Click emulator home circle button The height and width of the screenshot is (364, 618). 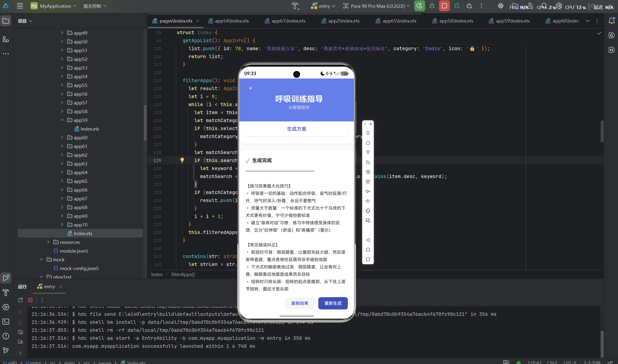pyautogui.click(x=368, y=250)
